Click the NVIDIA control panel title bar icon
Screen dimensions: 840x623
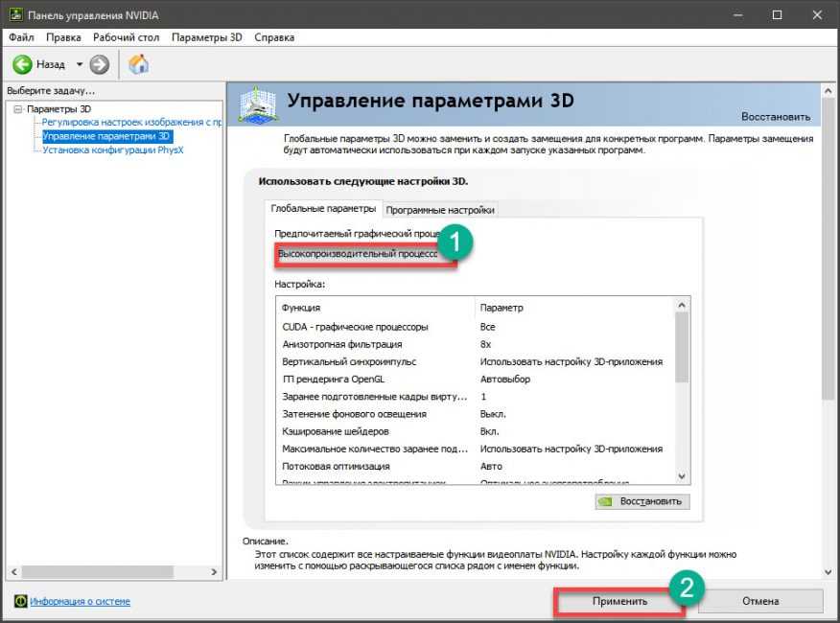tap(12, 14)
